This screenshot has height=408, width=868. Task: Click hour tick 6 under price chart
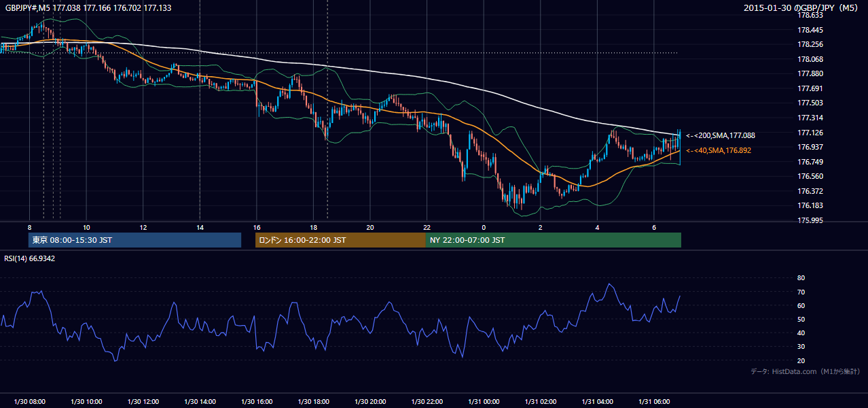pos(653,227)
